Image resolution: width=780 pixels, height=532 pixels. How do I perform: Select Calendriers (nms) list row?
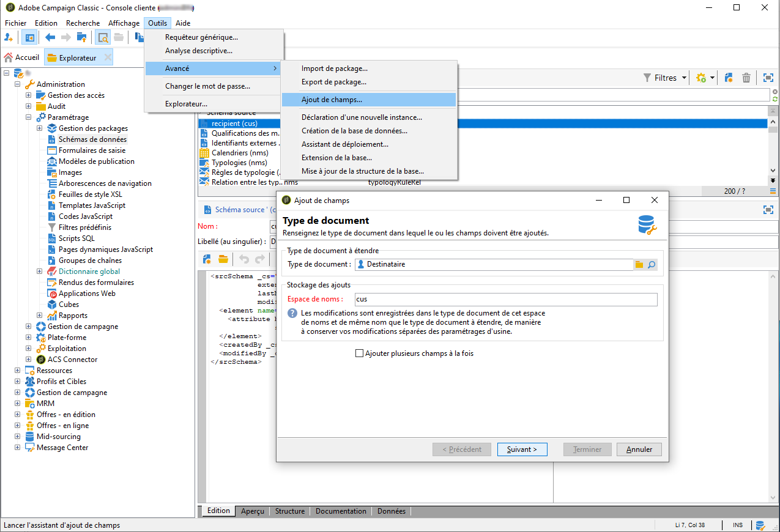(x=240, y=153)
